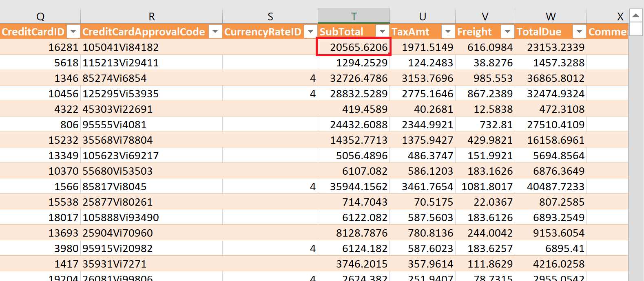Open the TaxAmt filter dropdown
The image size is (644, 281).
point(448,31)
